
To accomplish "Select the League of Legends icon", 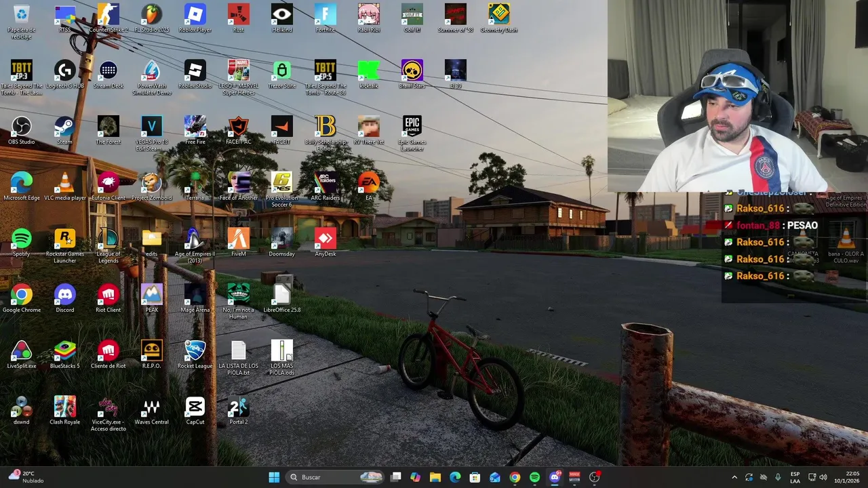I will (x=108, y=245).
